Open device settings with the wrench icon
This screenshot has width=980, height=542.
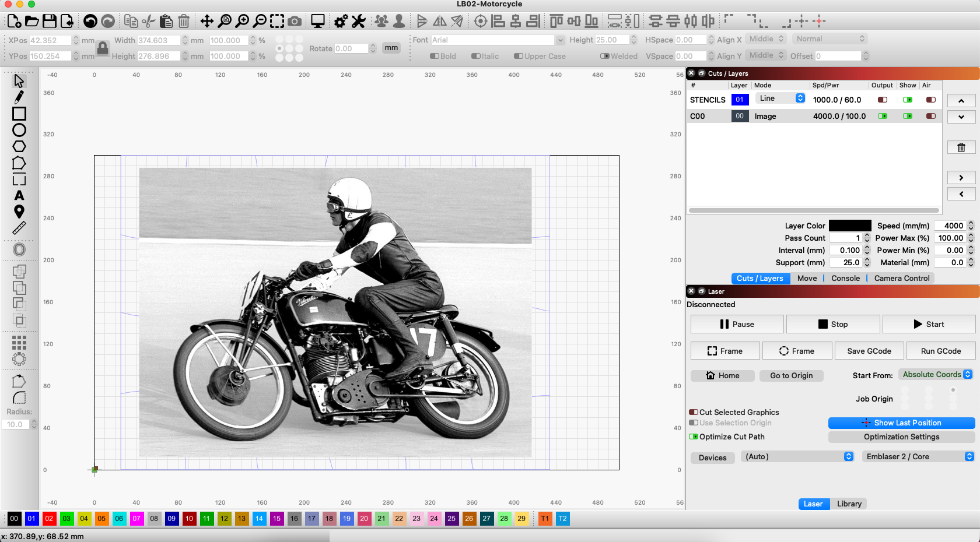358,21
